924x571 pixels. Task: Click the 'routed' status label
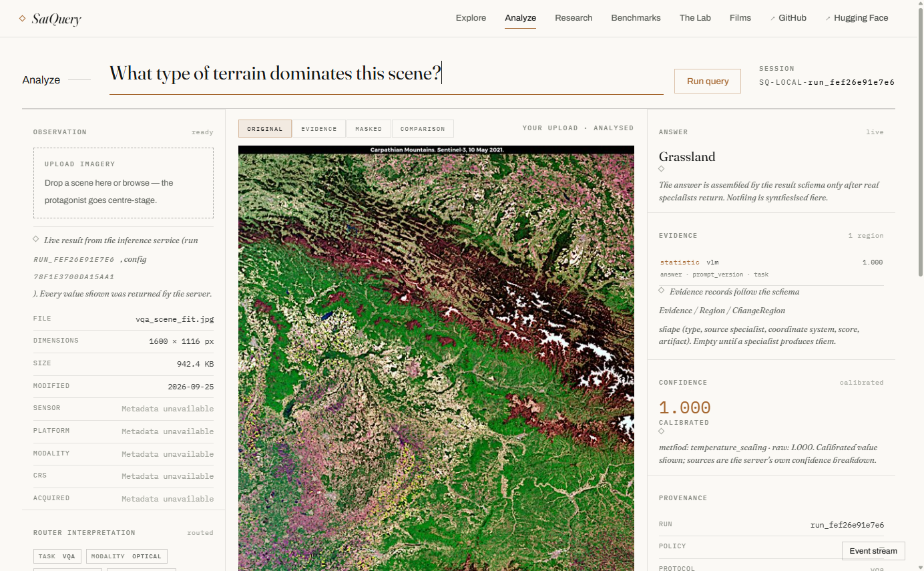tap(200, 533)
